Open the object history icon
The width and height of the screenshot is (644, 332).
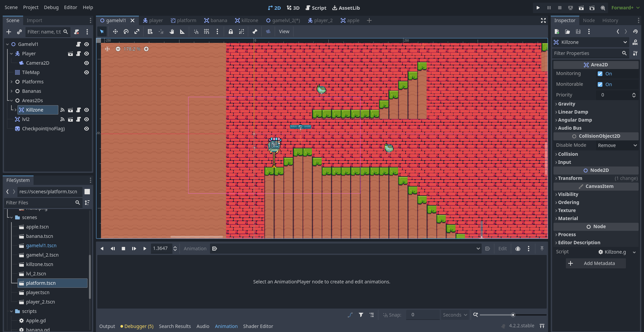tap(635, 31)
